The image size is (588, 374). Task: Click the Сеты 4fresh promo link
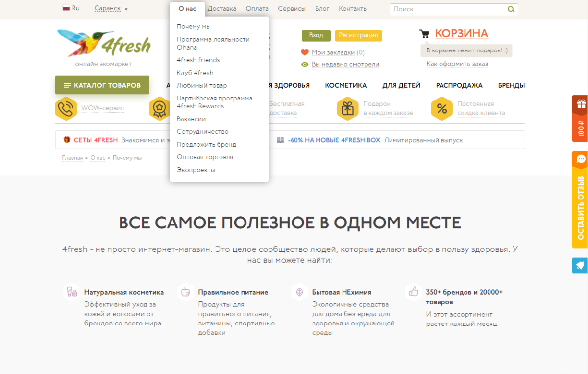point(96,140)
